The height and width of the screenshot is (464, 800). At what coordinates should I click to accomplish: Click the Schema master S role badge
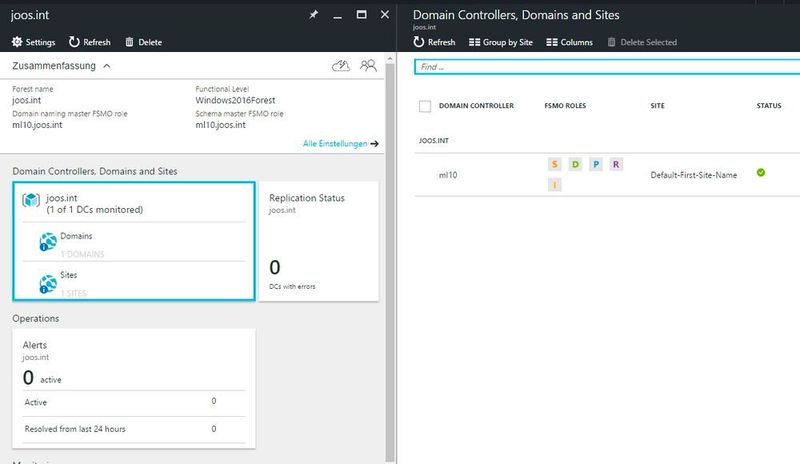(x=555, y=164)
